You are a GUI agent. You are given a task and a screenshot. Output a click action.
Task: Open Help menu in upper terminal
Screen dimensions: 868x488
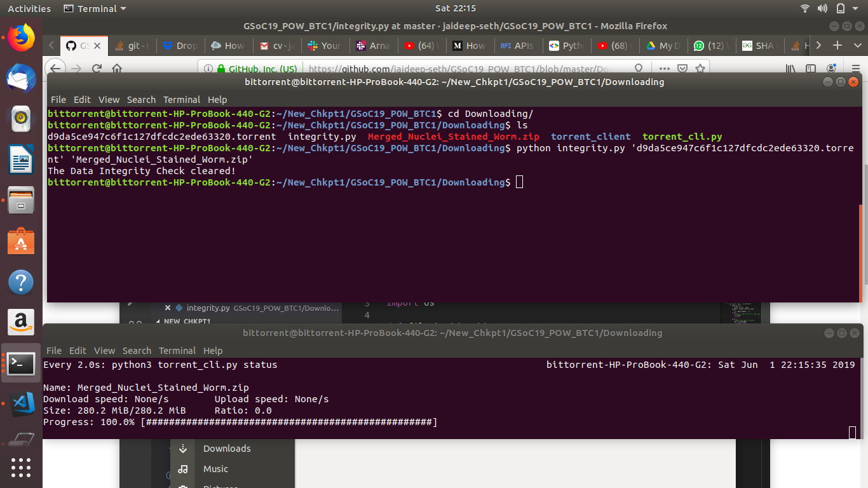click(x=217, y=99)
